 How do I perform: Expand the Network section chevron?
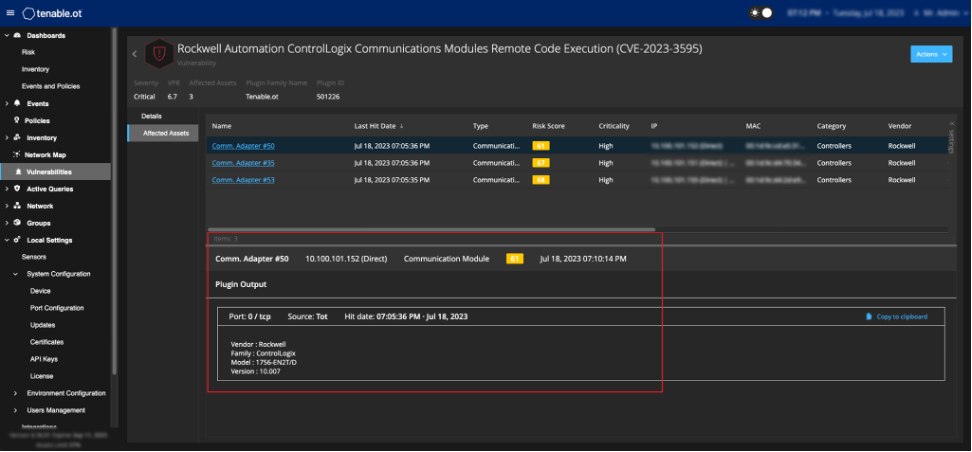tap(7, 206)
